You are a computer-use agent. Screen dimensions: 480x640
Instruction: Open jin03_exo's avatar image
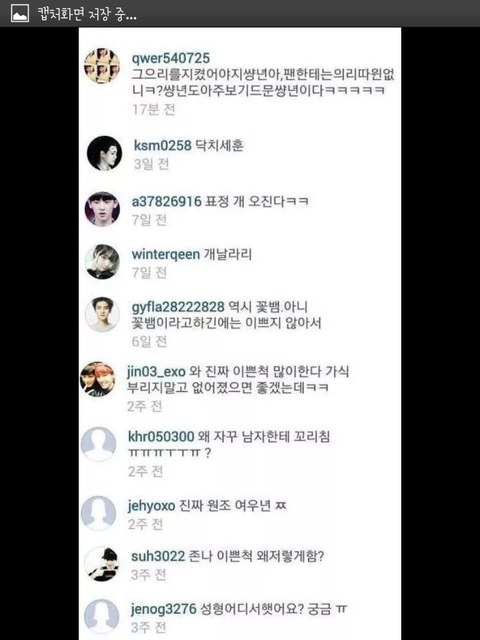pos(98,379)
